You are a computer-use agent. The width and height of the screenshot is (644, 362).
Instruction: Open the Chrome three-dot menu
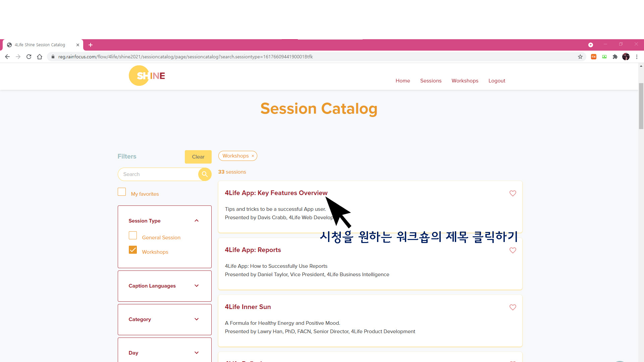637,57
